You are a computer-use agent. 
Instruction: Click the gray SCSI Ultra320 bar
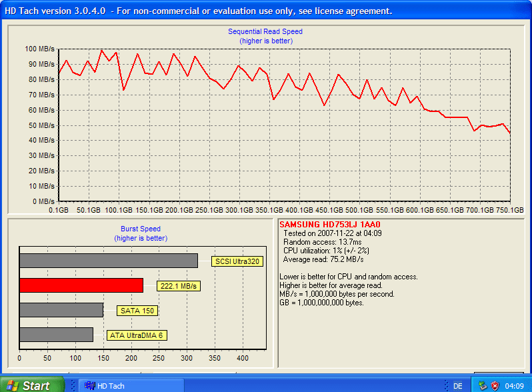tap(109, 261)
